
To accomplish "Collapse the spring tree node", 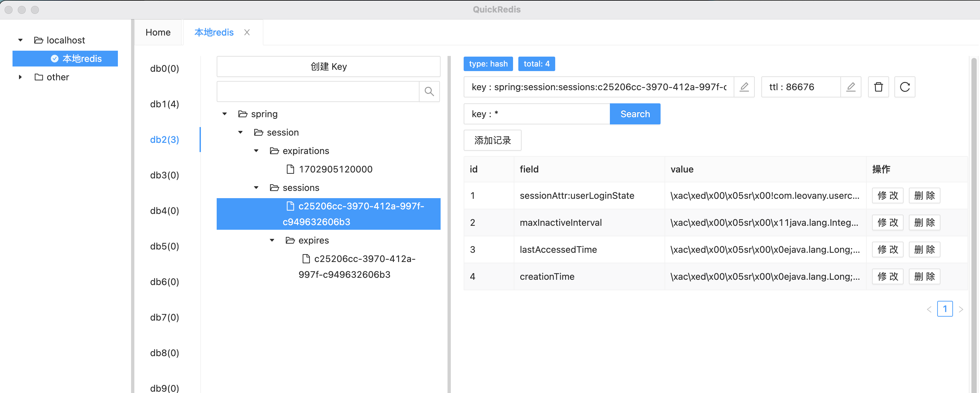I will pyautogui.click(x=225, y=114).
